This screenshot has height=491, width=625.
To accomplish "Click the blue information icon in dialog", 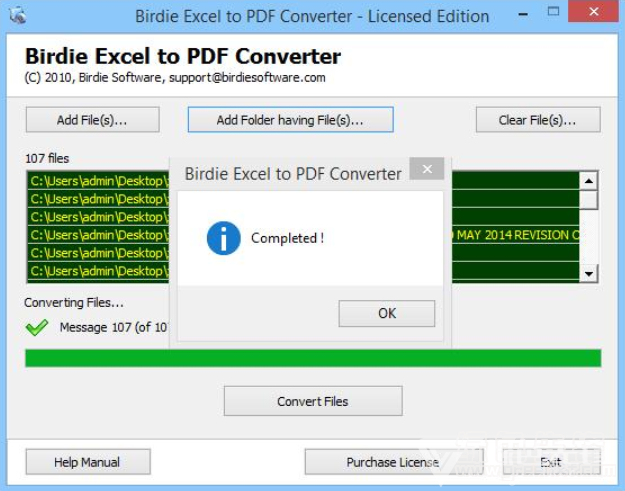I will point(224,238).
